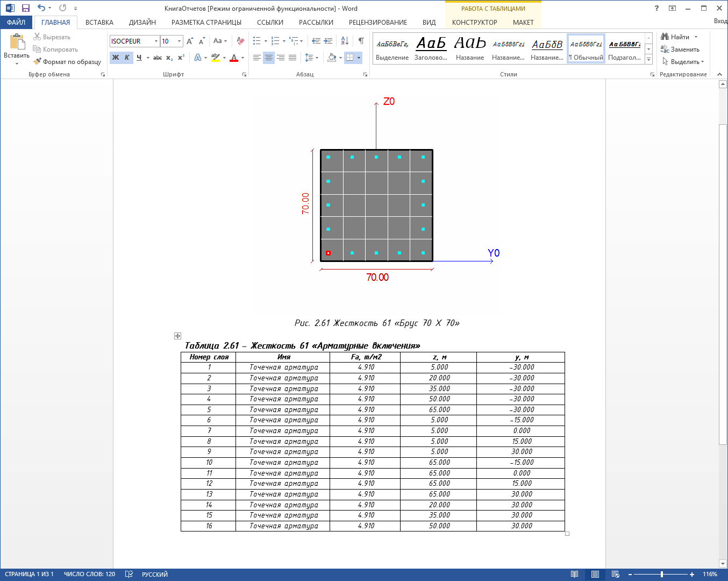This screenshot has width=728, height=581.
Task: Switch to the РЕЦЕНЗИРОВАНИЕ tab
Action: point(377,22)
